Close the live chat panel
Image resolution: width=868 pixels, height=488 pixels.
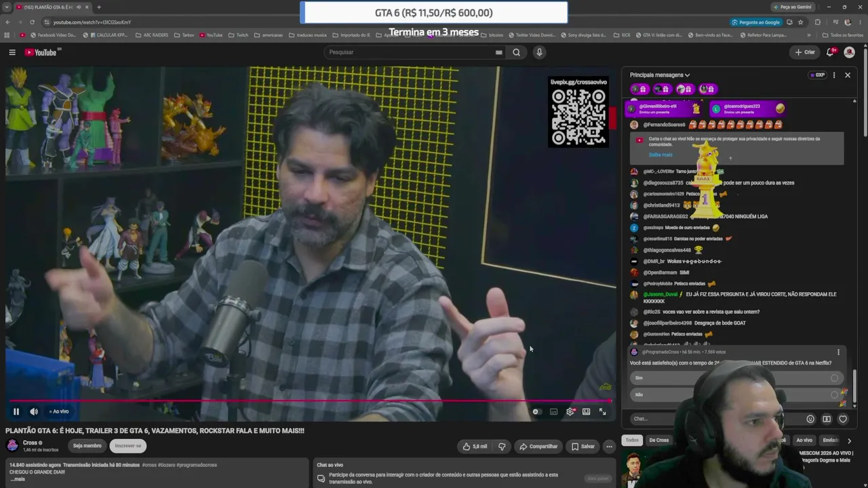point(848,75)
